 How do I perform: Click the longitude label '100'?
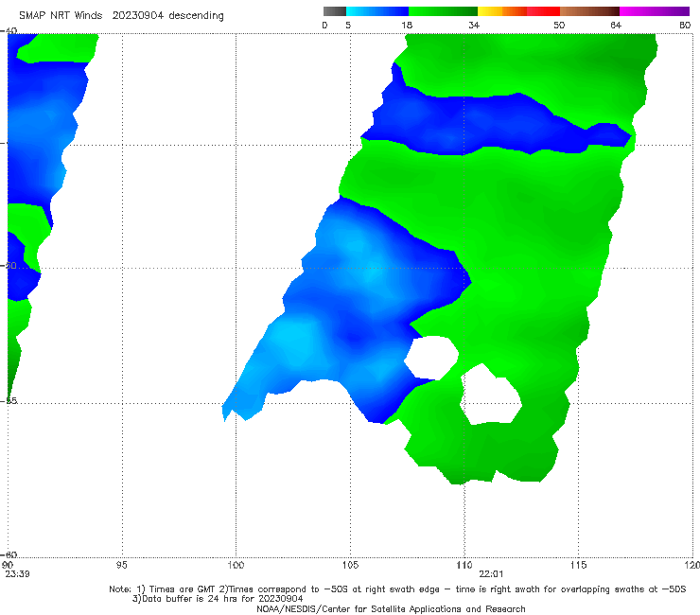click(x=236, y=565)
